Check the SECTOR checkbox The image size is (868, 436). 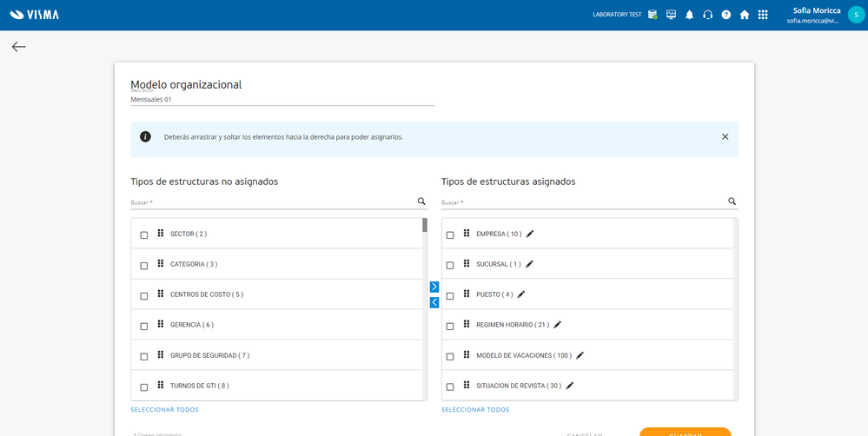144,235
